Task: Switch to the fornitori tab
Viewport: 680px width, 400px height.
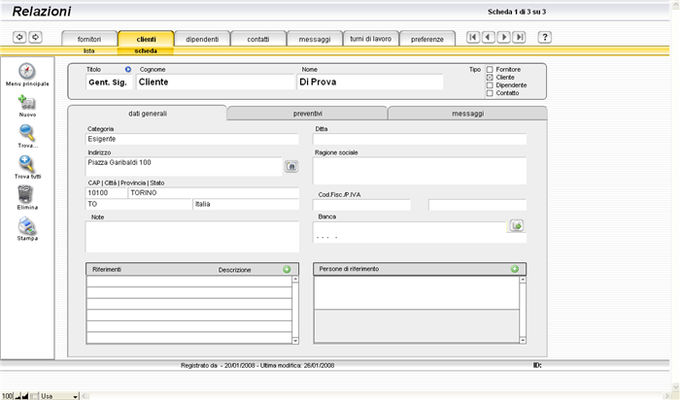Action: 89,39
